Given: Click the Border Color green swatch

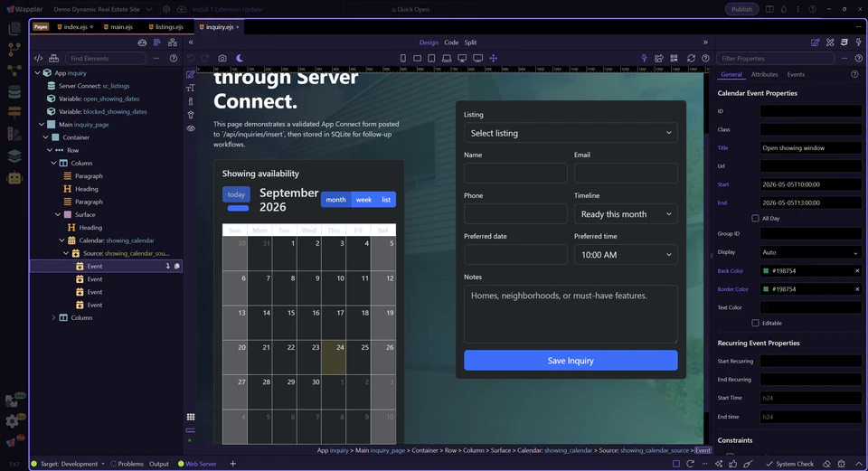Looking at the screenshot, I should click(x=766, y=289).
